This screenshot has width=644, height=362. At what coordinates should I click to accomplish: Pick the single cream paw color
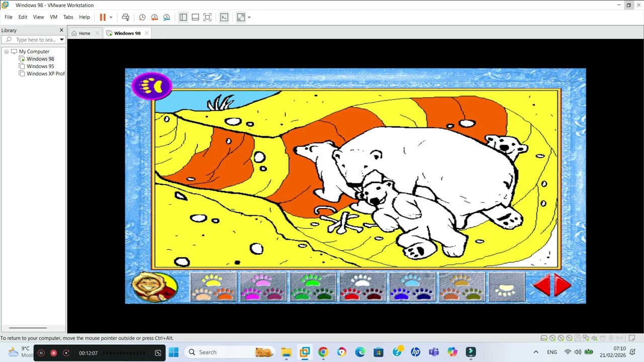[x=506, y=290]
